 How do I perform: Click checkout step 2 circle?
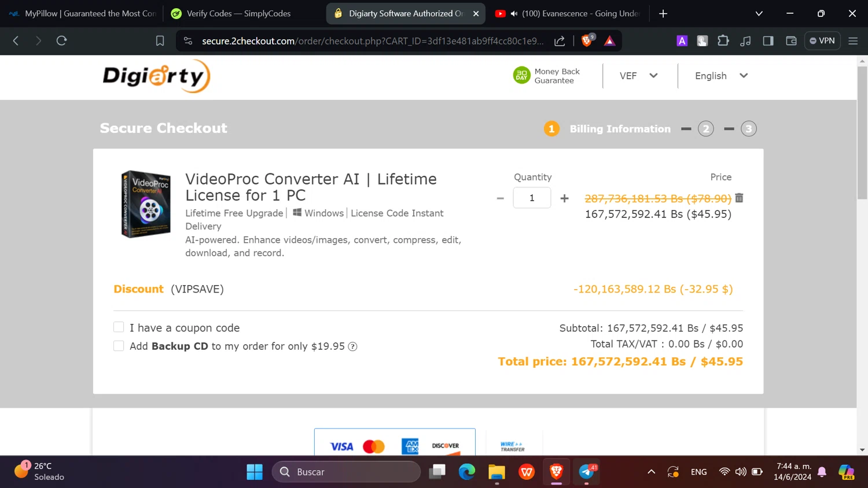[705, 129]
